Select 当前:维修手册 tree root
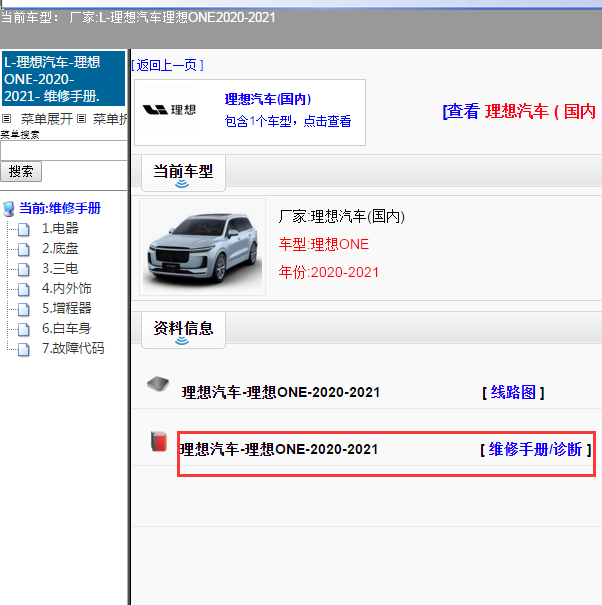 click(60, 208)
